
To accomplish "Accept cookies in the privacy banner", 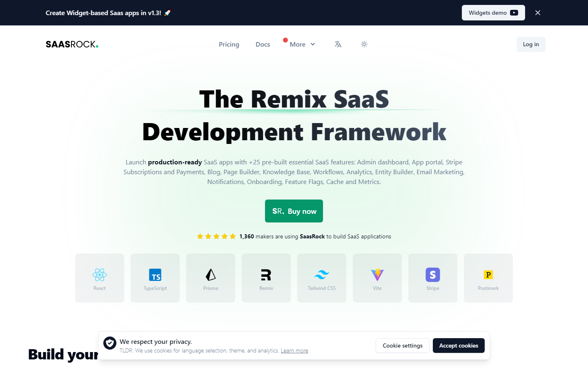I will [x=459, y=346].
